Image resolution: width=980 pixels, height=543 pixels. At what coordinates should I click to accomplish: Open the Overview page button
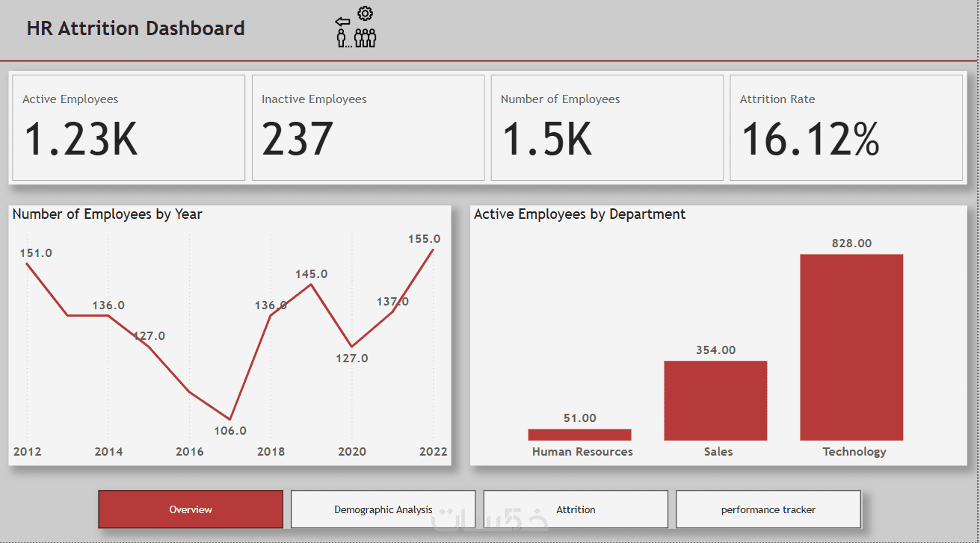click(x=191, y=509)
